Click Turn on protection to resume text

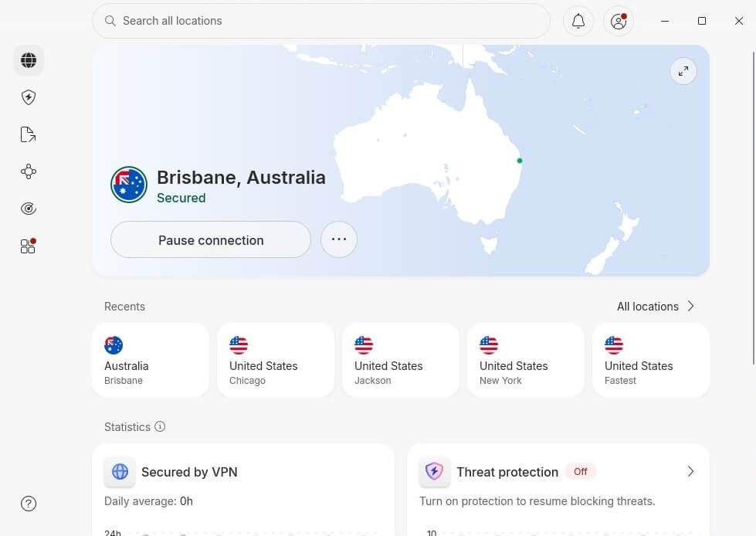[537, 501]
